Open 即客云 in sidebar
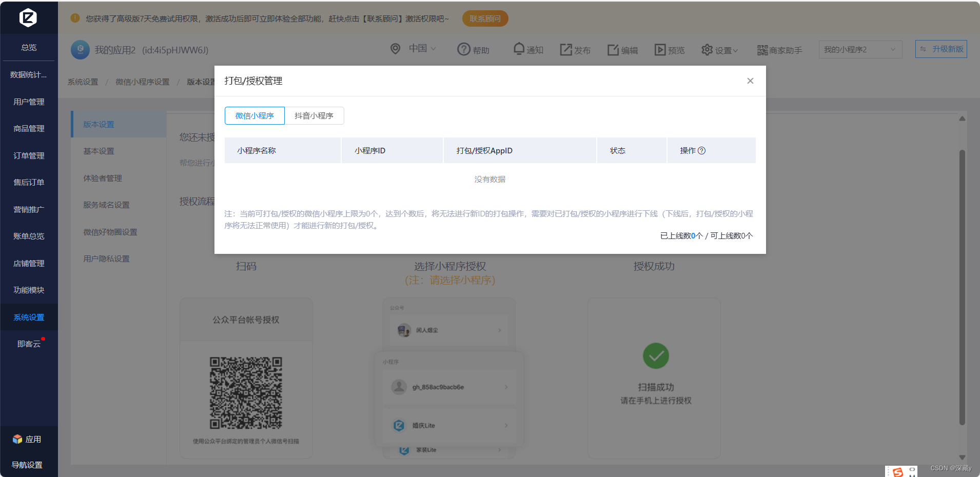 click(x=29, y=344)
